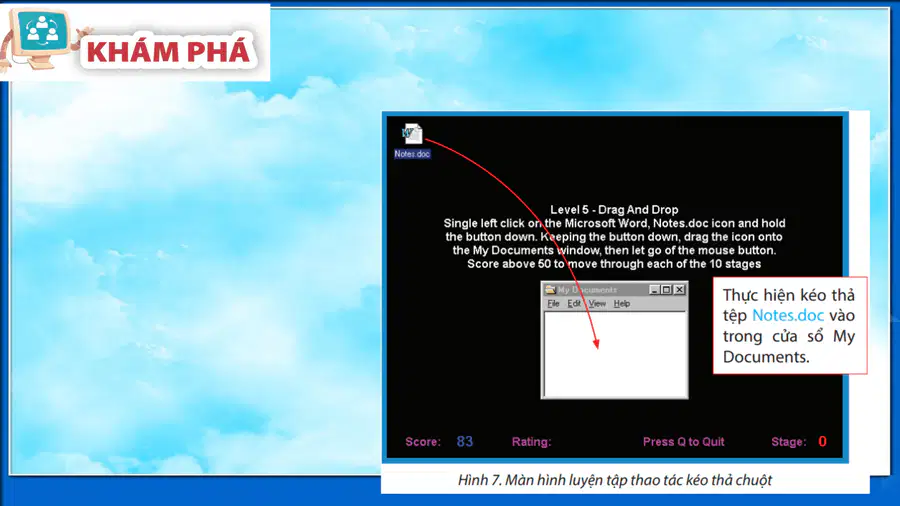Viewport: 900px width, 506px height.
Task: Close the My Documents window
Action: click(x=679, y=290)
